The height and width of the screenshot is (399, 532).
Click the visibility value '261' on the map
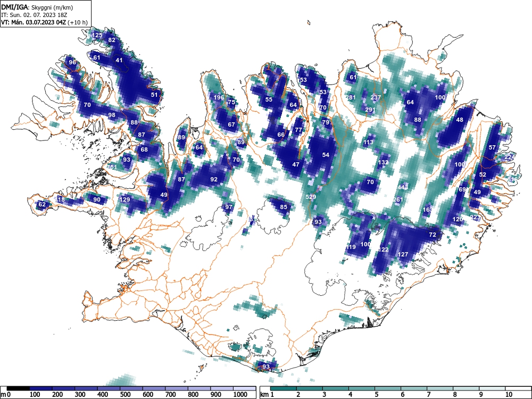click(397, 199)
